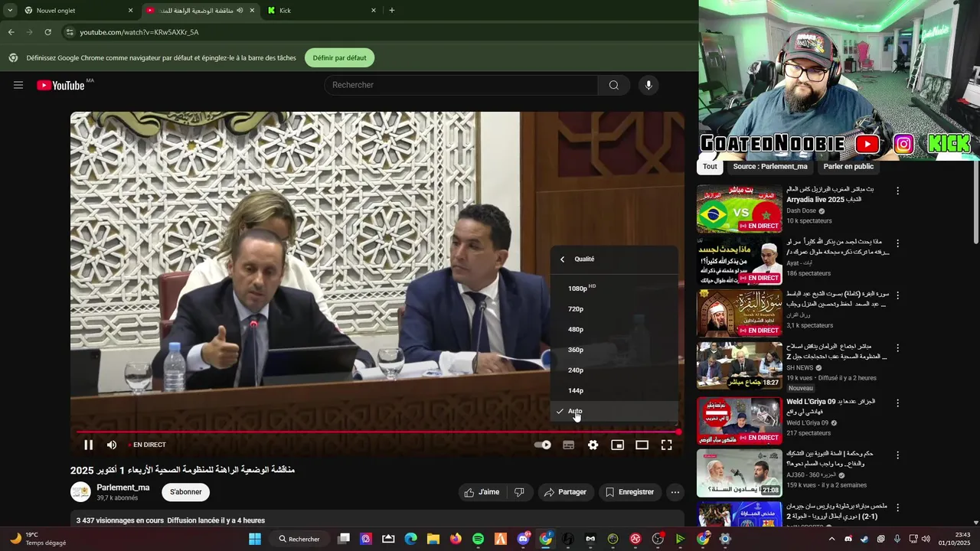The height and width of the screenshot is (551, 980).
Task: Pause the live video
Action: pyautogui.click(x=88, y=445)
